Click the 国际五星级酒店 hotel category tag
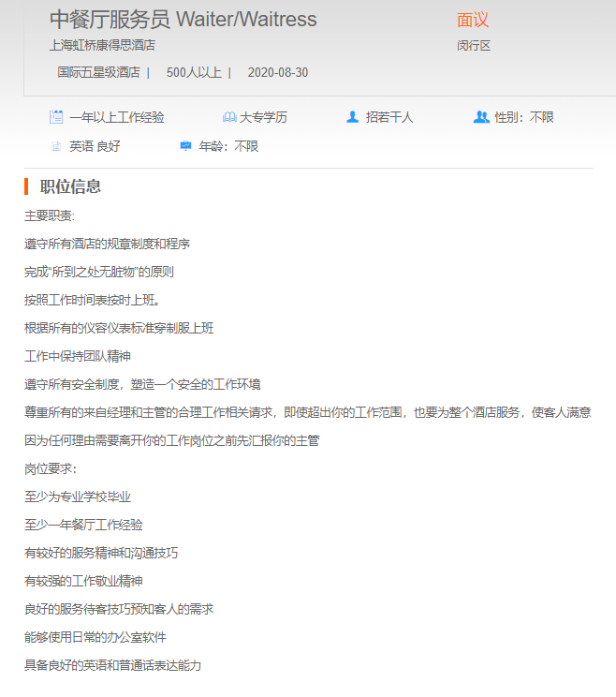 98,73
